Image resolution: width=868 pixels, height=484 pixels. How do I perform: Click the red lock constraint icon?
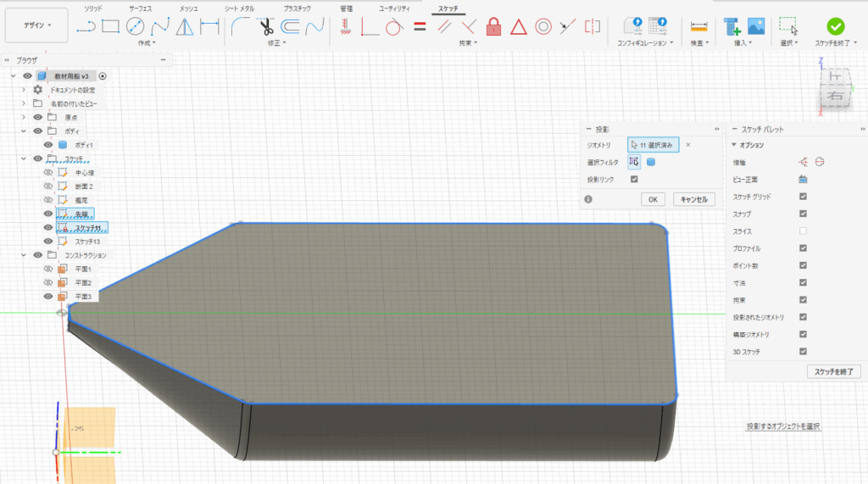point(494,26)
